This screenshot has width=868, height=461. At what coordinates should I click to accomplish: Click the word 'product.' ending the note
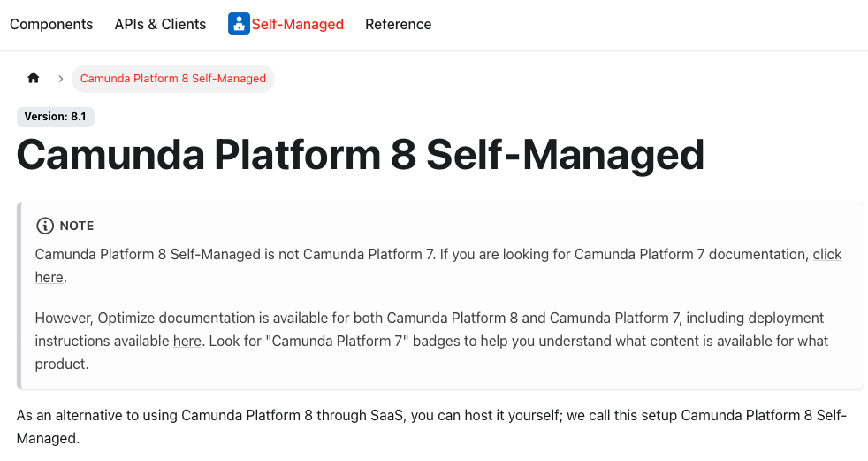coord(62,364)
